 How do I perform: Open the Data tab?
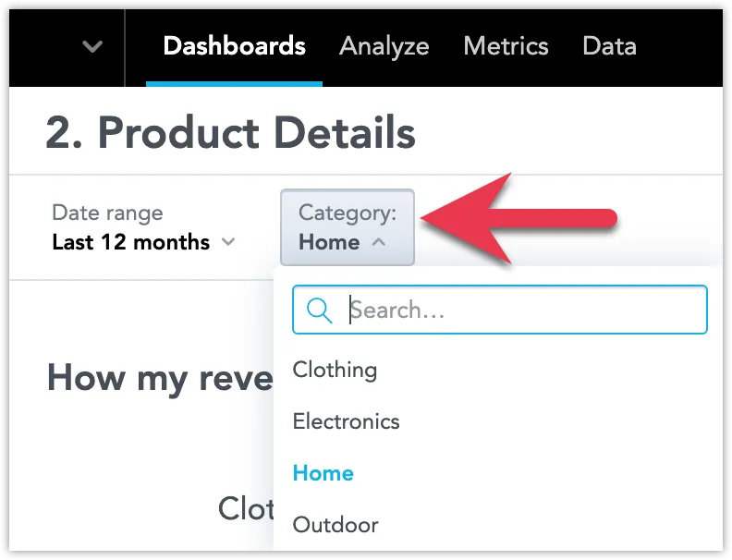coord(609,46)
